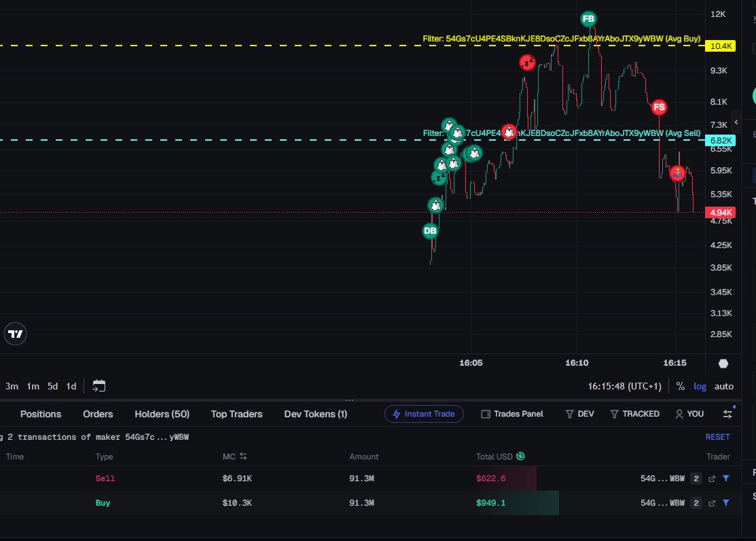
Task: Click the Buy row trader 54G...WBW
Action: click(662, 503)
